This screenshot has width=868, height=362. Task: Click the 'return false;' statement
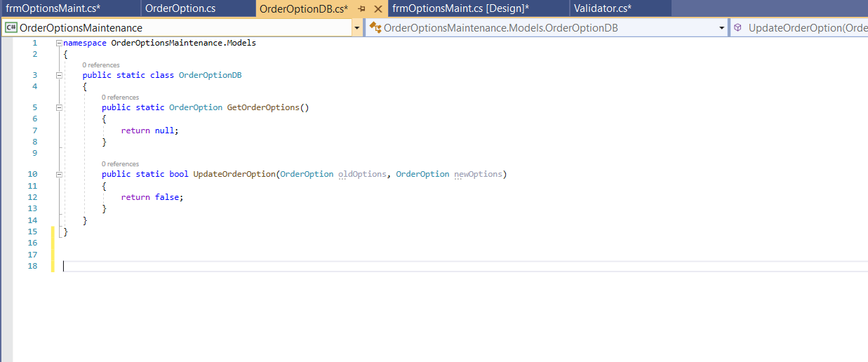pos(152,197)
